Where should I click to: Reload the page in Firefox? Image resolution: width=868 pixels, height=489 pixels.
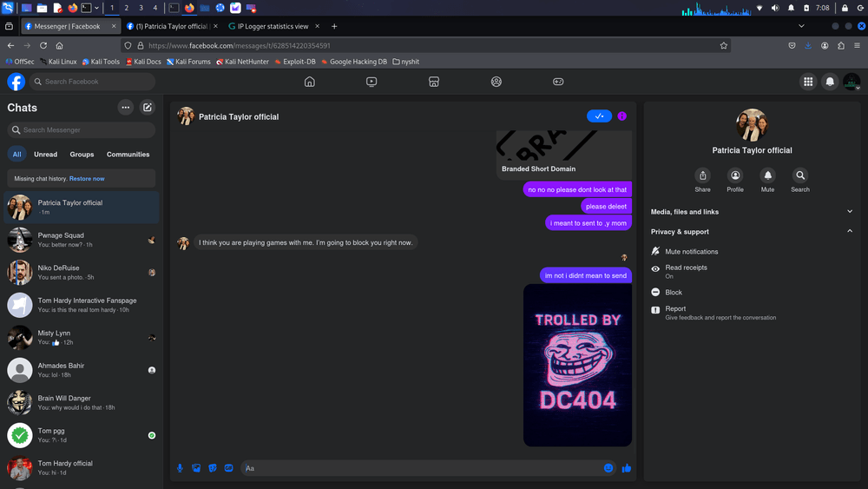tap(43, 45)
